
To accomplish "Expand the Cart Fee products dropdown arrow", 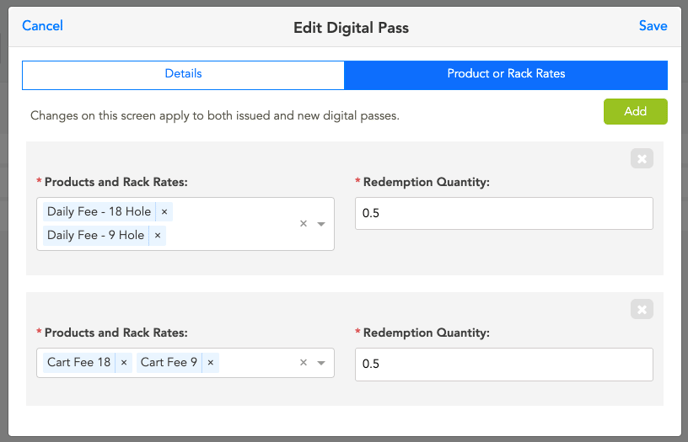I will coord(321,363).
